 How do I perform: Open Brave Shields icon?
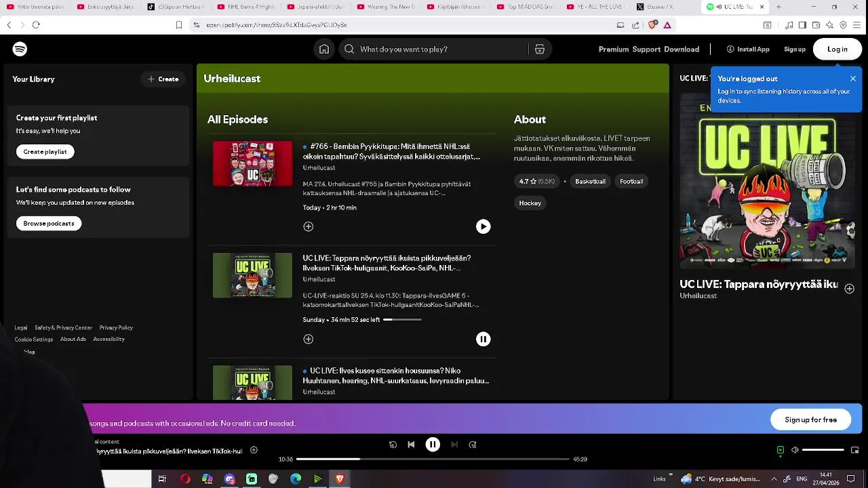(652, 25)
